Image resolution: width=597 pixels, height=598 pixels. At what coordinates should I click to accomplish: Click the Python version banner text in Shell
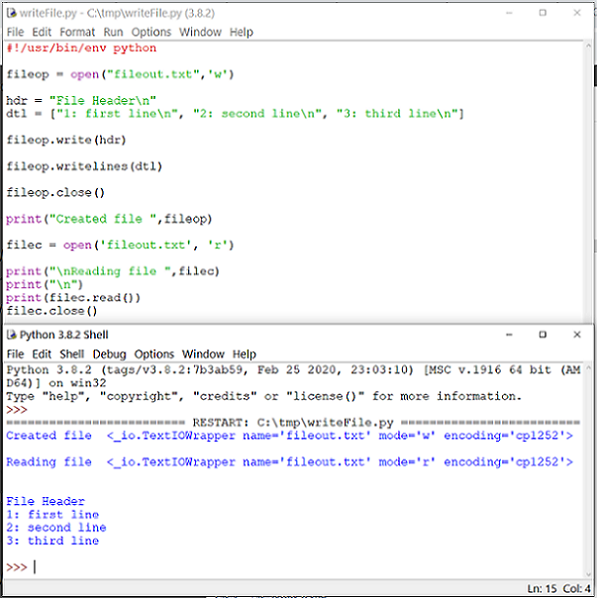294,376
